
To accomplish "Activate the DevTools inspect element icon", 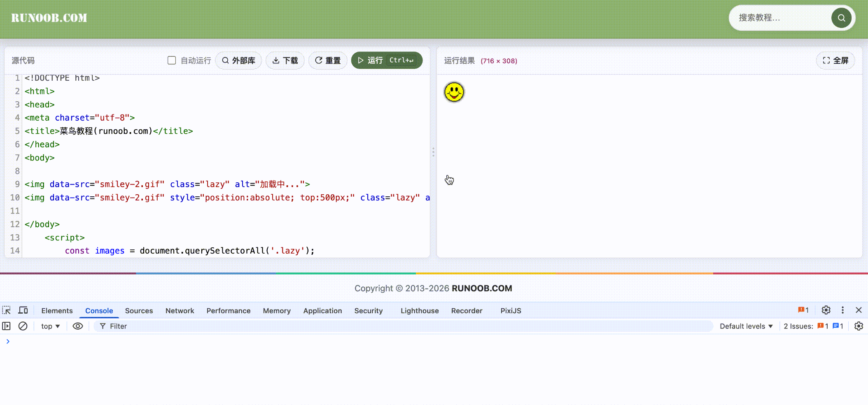I will (x=7, y=310).
